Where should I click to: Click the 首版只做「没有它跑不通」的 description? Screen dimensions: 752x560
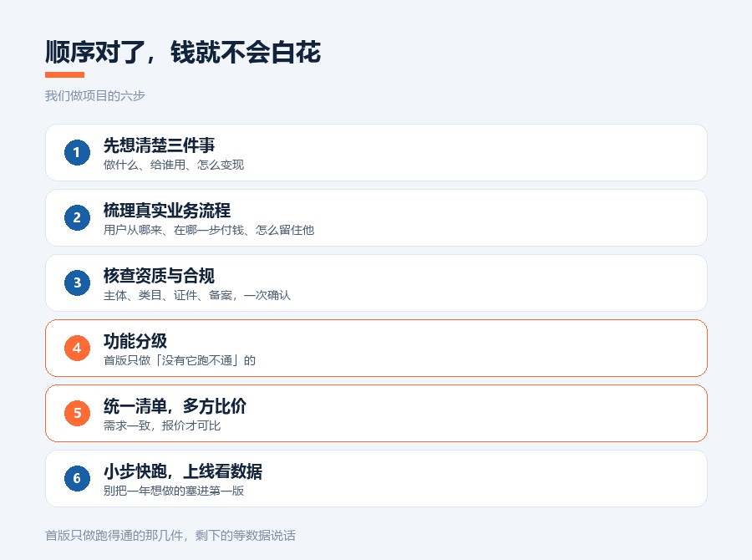click(180, 361)
